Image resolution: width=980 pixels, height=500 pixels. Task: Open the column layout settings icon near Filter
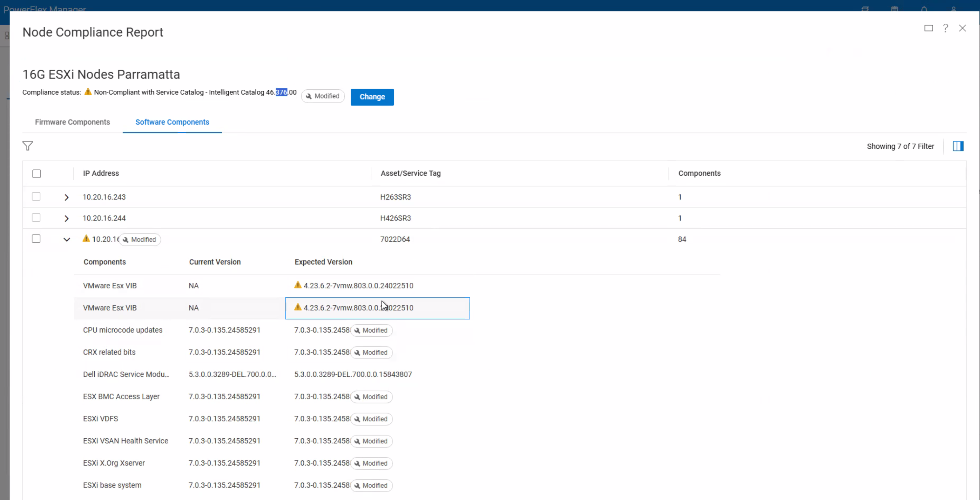[958, 146]
